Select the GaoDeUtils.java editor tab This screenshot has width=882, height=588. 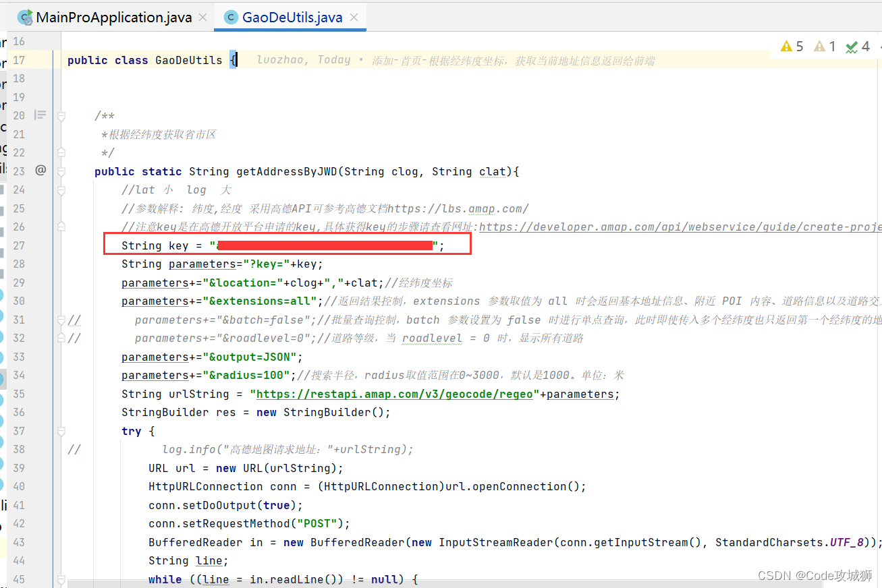pyautogui.click(x=292, y=17)
